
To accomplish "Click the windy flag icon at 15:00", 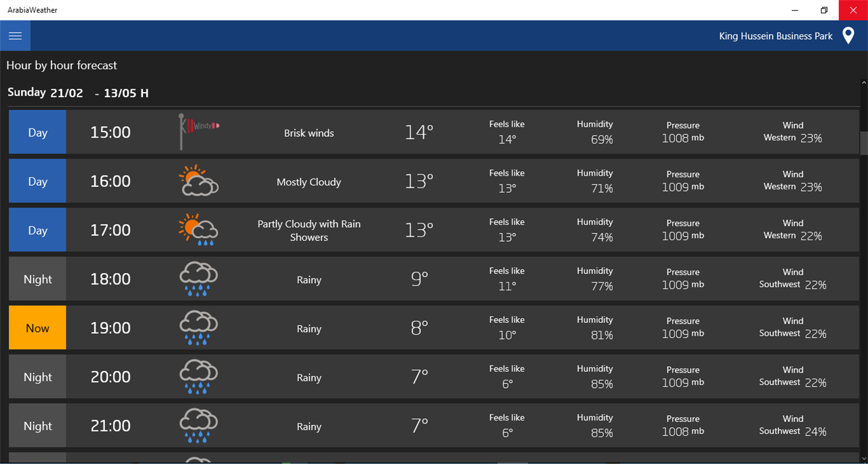I will point(198,131).
